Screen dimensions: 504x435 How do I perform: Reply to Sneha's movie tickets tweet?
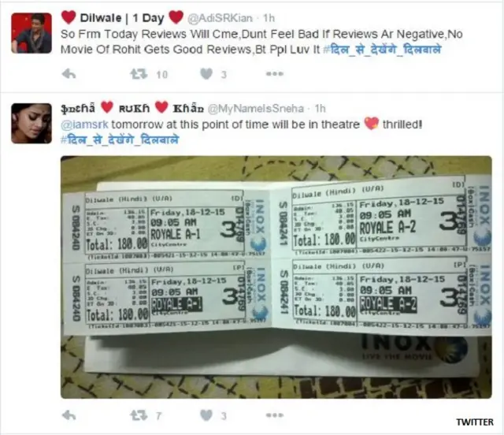point(69,415)
